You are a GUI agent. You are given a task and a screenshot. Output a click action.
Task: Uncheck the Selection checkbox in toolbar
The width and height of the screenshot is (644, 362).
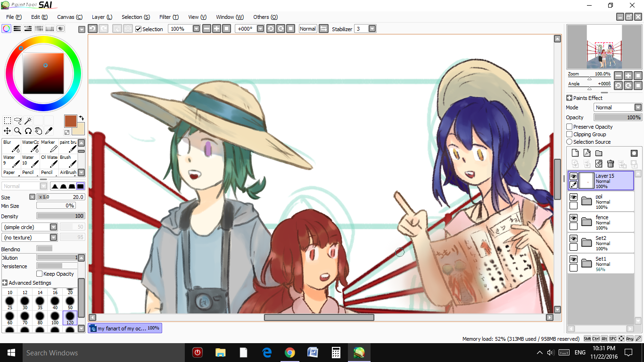tap(139, 29)
